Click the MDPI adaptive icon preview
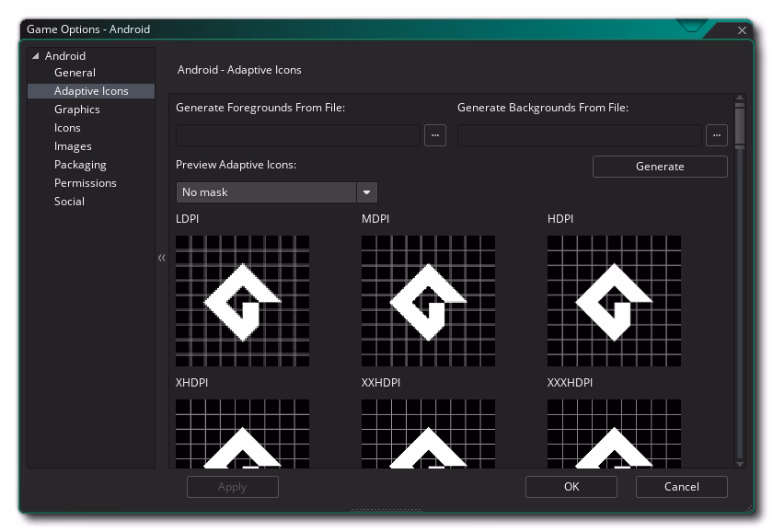Screen dimensions: 773x532 (x=428, y=301)
